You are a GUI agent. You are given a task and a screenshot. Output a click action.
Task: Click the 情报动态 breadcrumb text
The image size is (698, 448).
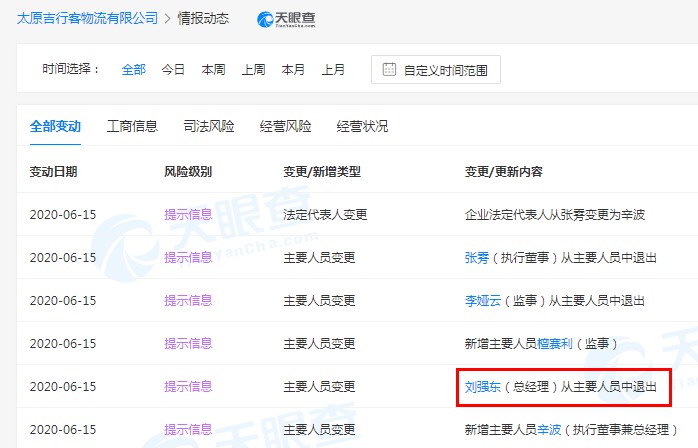pos(203,18)
